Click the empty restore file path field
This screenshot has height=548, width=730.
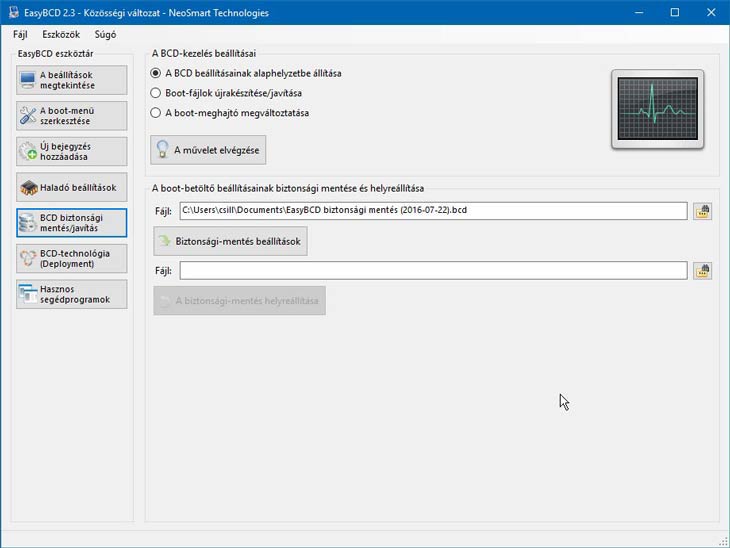433,271
